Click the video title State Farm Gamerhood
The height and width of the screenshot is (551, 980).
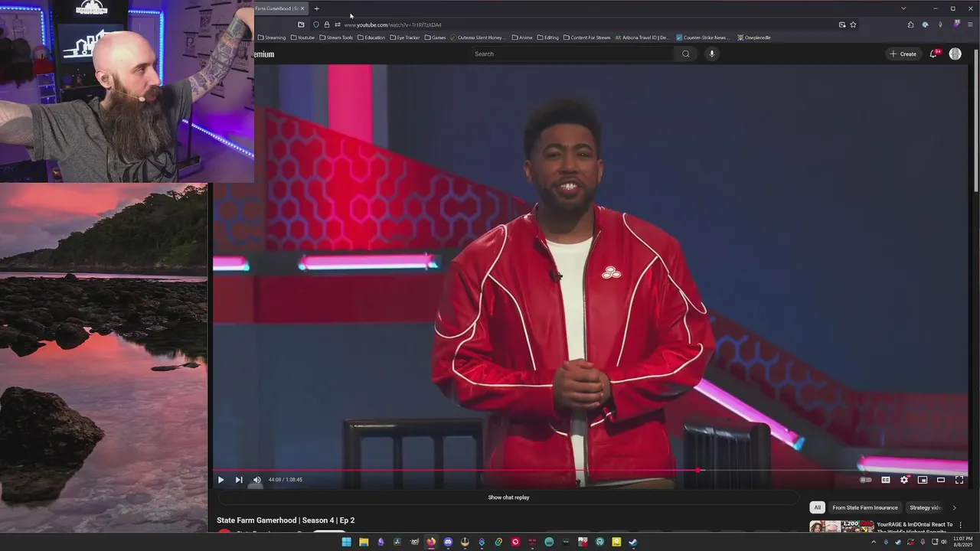286,520
